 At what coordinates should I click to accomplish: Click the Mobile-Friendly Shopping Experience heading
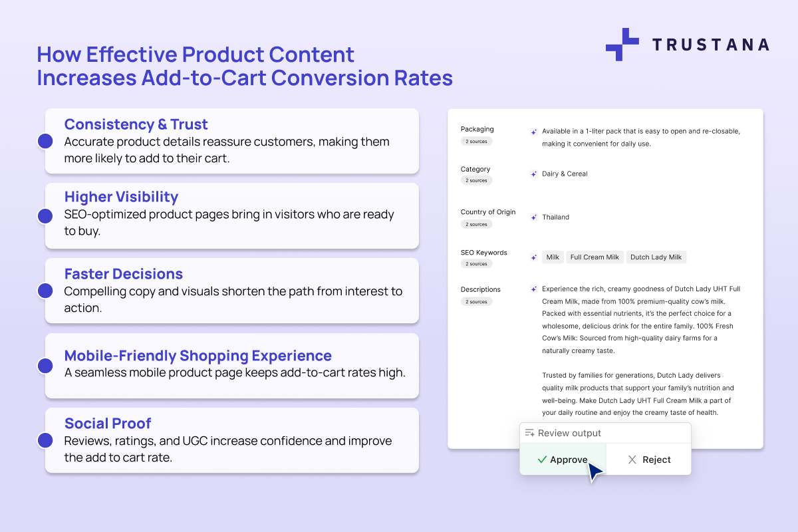click(198, 356)
